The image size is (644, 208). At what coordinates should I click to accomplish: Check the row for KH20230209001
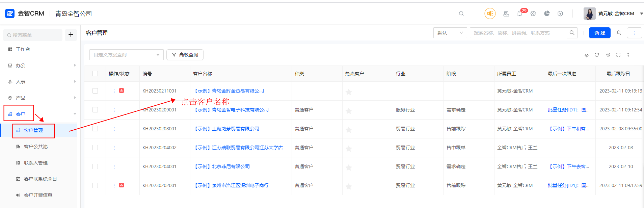tap(95, 110)
